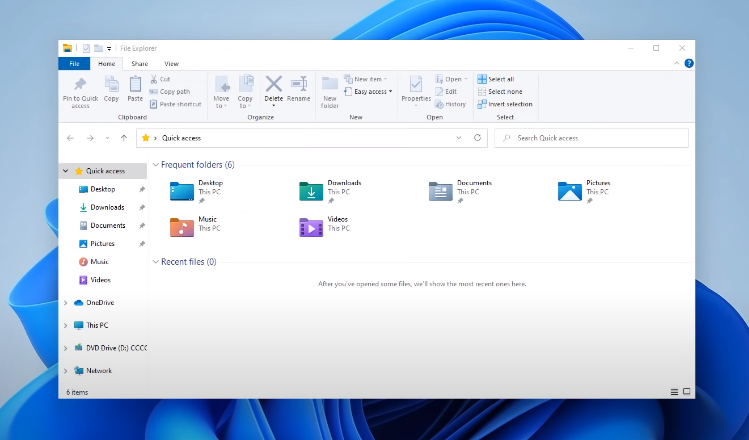Select Desktop in navigation pane
Screen dimensions: 749x440
103,189
